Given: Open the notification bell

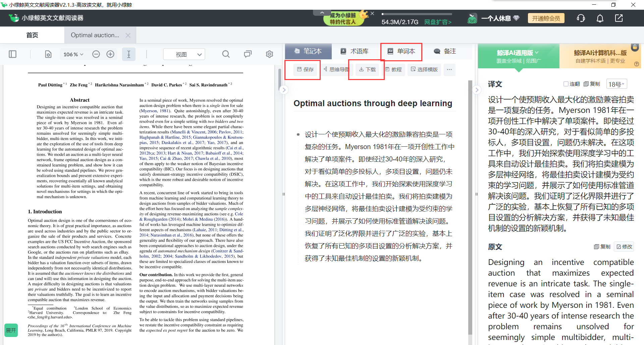Looking at the screenshot, I should coord(600,18).
